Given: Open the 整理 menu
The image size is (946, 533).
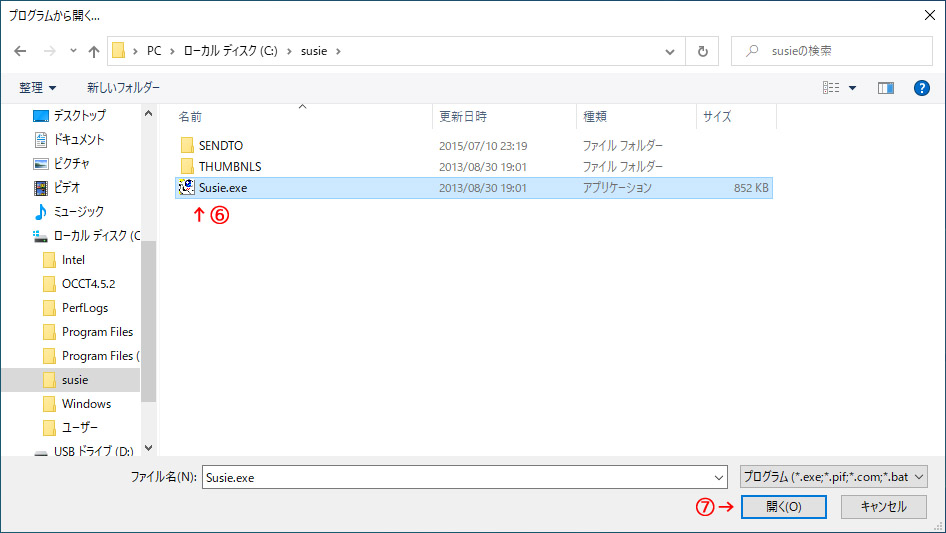Looking at the screenshot, I should click(37, 88).
